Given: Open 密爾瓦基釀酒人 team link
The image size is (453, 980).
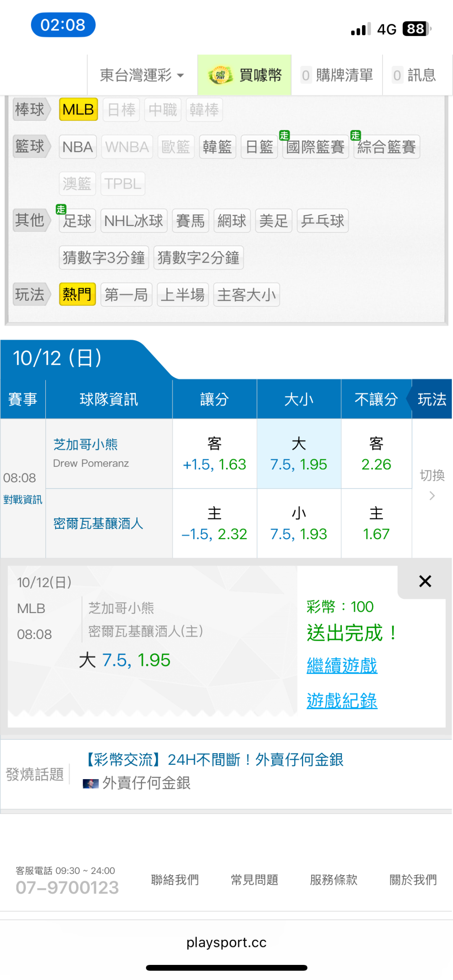Looking at the screenshot, I should [98, 523].
